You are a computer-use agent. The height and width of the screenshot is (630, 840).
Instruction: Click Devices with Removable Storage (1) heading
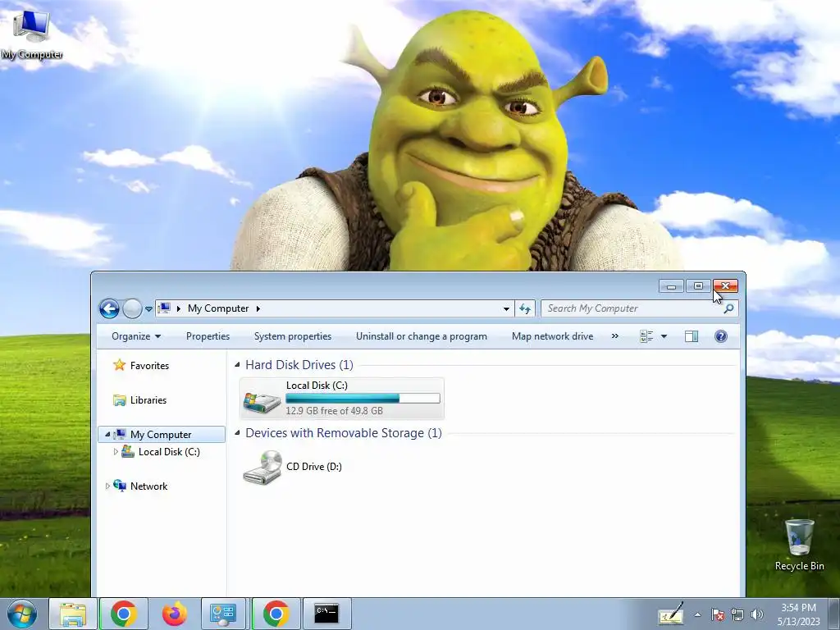pos(344,433)
